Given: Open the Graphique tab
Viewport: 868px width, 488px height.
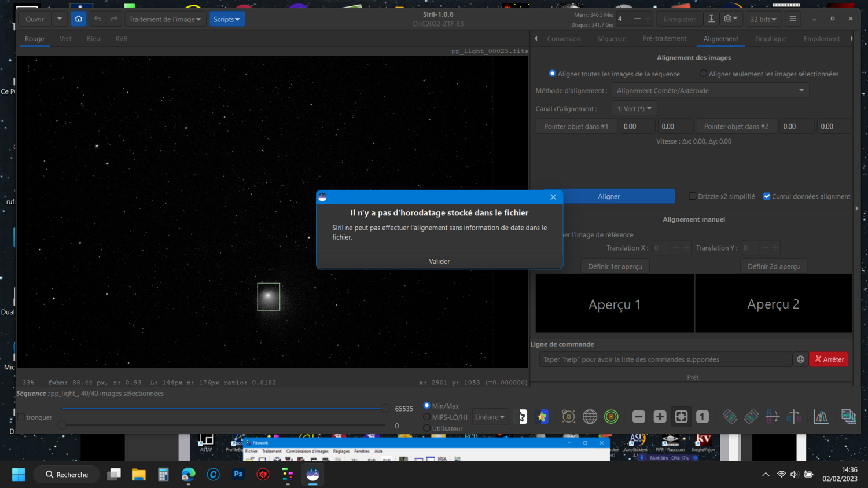Looking at the screenshot, I should 771,39.
